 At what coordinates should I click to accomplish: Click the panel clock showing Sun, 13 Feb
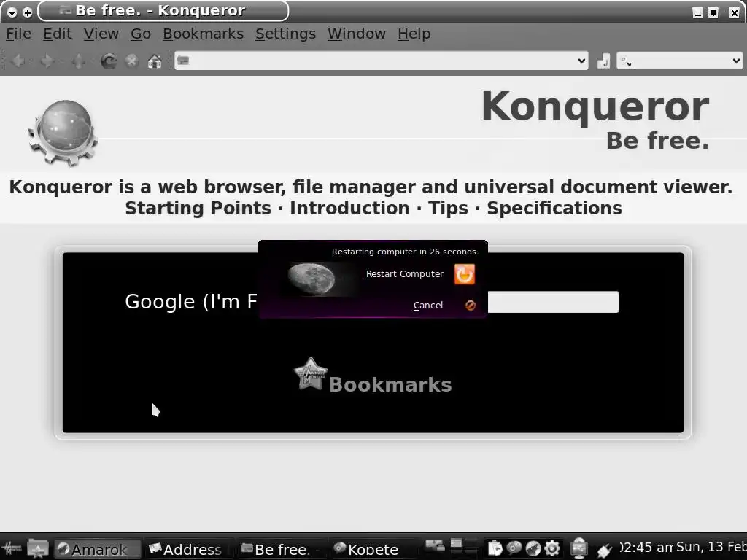682,547
